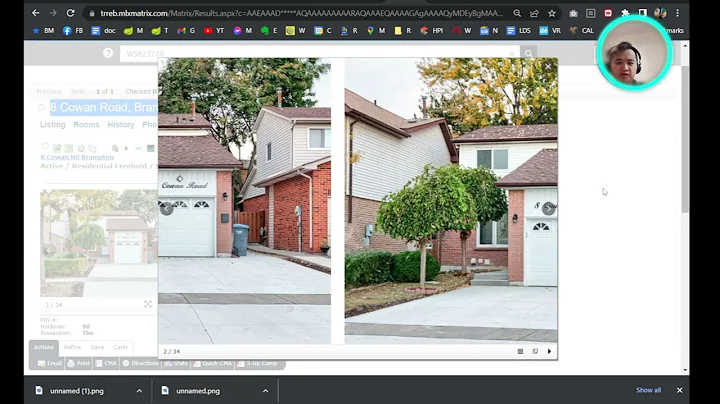Open the HPI bookmark

point(432,31)
